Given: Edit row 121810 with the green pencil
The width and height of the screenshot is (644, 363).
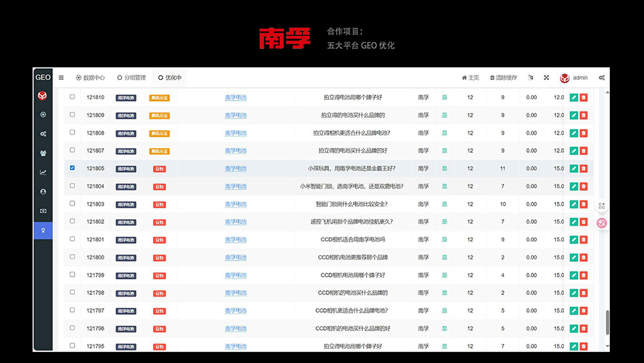Looking at the screenshot, I should click(x=574, y=97).
